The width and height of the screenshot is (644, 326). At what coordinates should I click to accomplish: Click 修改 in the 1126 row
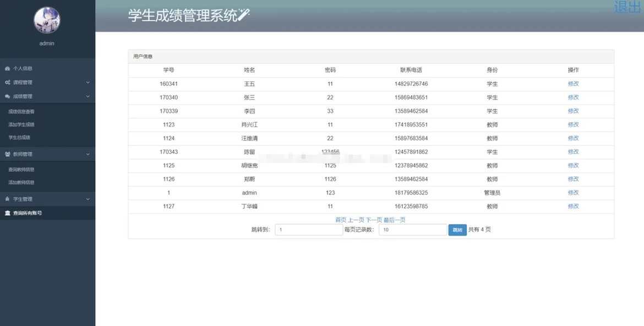point(574,179)
